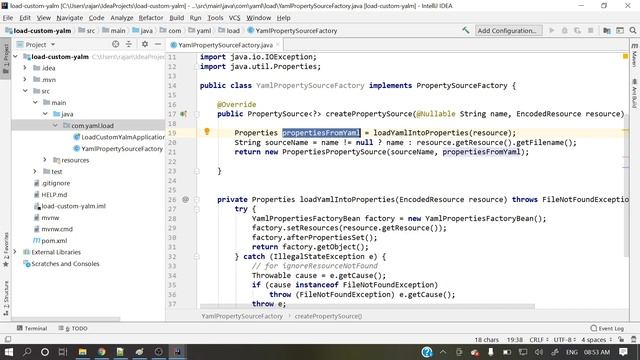Image resolution: width=640 pixels, height=360 pixels.
Task: Open the File menu
Action: [8, 18]
